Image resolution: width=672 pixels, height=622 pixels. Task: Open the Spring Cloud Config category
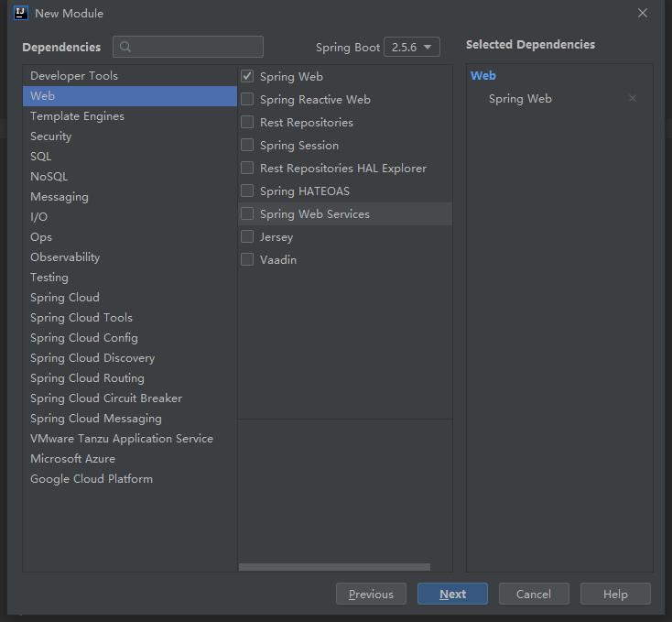tap(129, 338)
